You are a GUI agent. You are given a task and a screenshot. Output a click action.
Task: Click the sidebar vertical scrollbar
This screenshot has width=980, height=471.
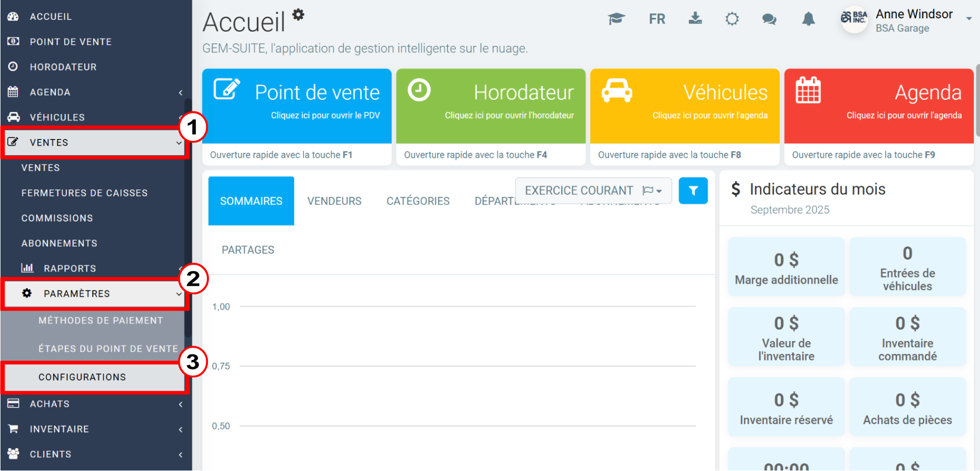188,219
